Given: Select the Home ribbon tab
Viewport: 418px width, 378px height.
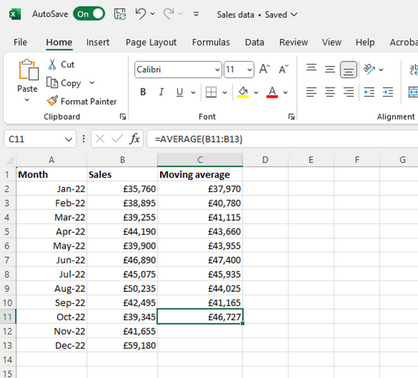Looking at the screenshot, I should coord(59,42).
